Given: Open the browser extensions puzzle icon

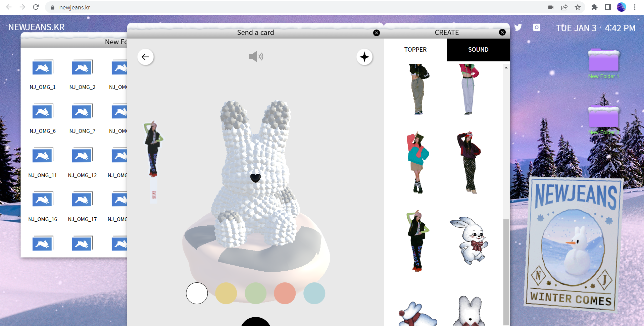Looking at the screenshot, I should tap(594, 7).
